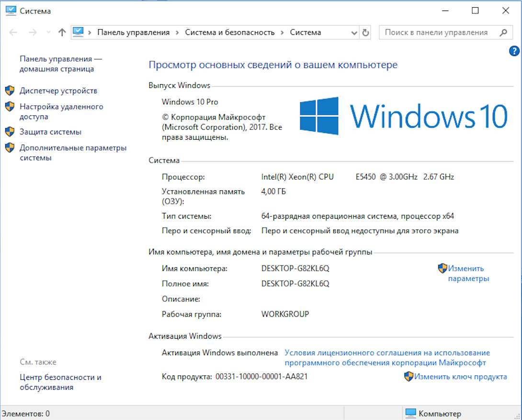Click computer name DESKTOP-G82KL6Q value

coord(295,268)
